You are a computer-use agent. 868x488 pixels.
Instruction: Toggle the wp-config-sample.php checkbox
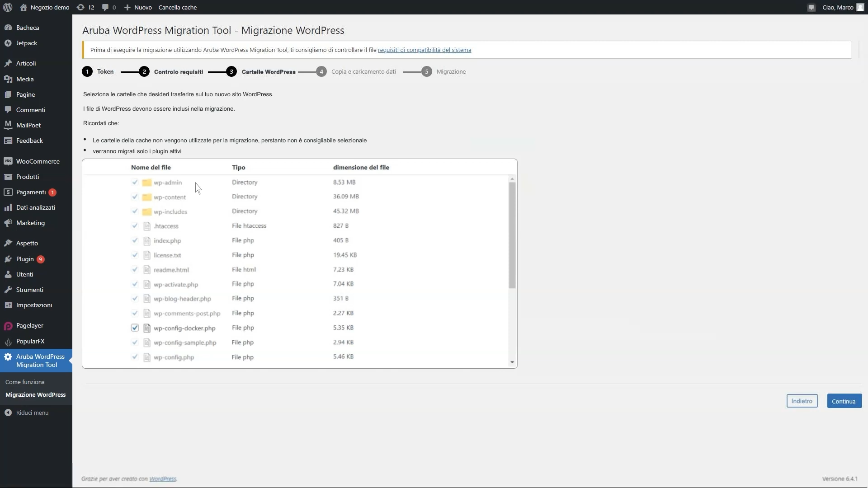pos(135,342)
